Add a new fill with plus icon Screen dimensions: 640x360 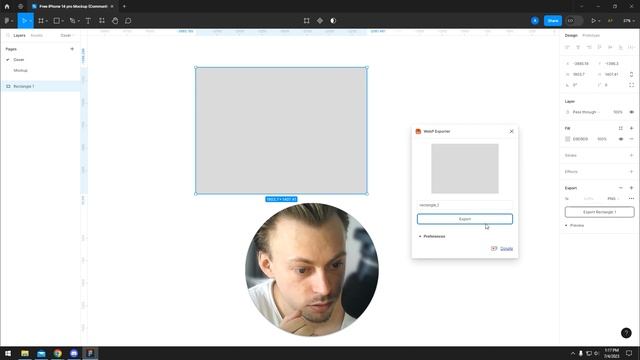point(631,128)
